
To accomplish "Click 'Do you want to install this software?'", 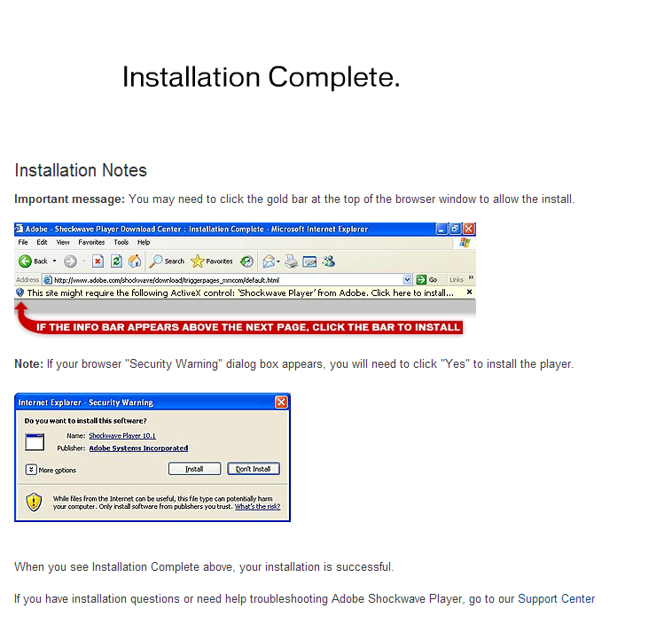I will point(85,421).
